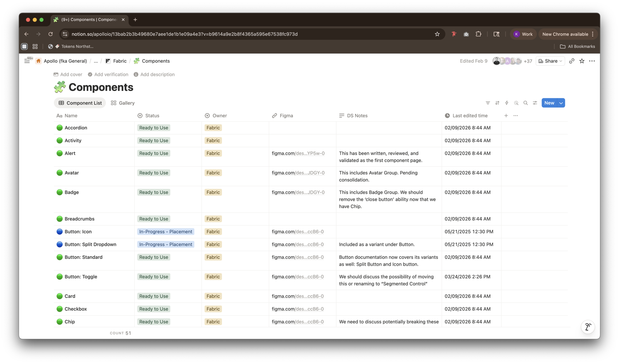This screenshot has height=364, width=619.
Task: Reload the page in Chrome
Action: [51, 34]
